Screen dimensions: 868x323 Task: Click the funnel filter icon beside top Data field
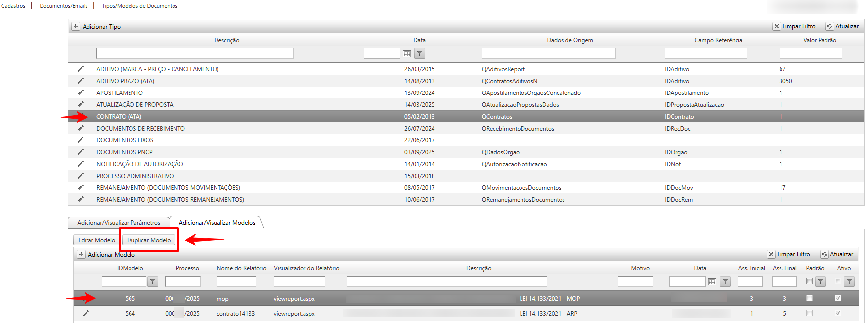click(419, 54)
